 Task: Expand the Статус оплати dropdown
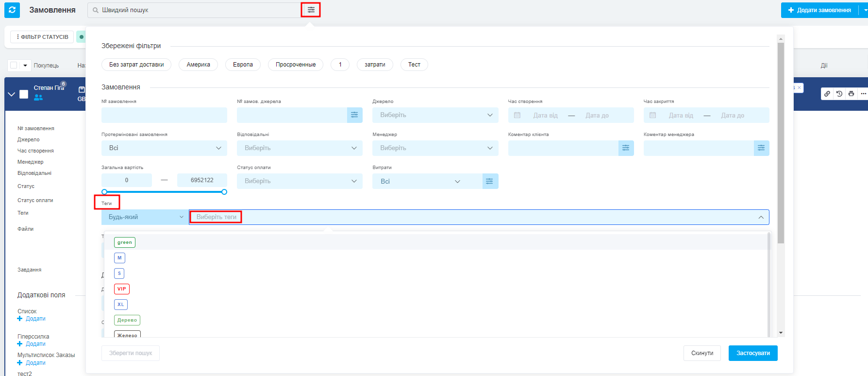tap(300, 181)
